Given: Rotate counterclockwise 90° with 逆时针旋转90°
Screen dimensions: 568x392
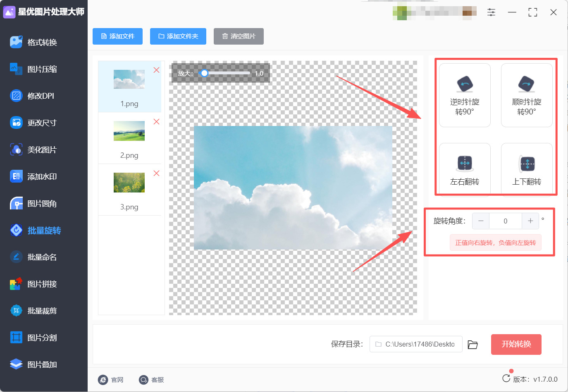Looking at the screenshot, I should [x=465, y=95].
